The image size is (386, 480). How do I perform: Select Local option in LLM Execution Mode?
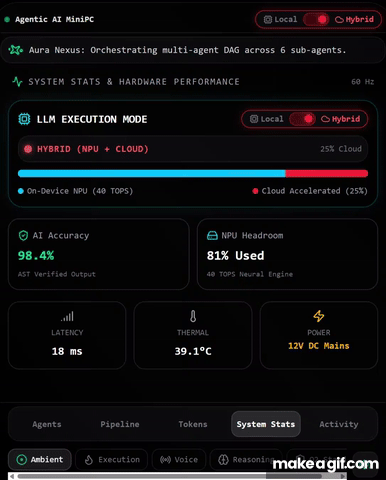(x=267, y=119)
